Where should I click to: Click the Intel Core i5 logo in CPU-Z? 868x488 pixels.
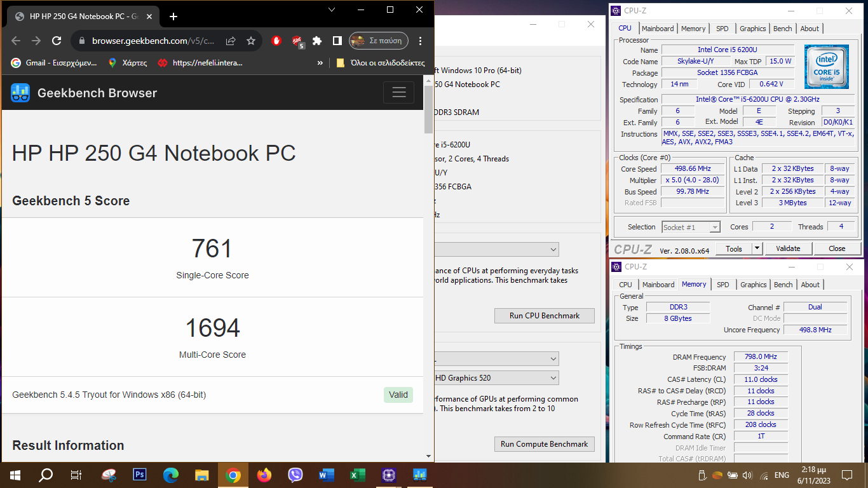[827, 67]
